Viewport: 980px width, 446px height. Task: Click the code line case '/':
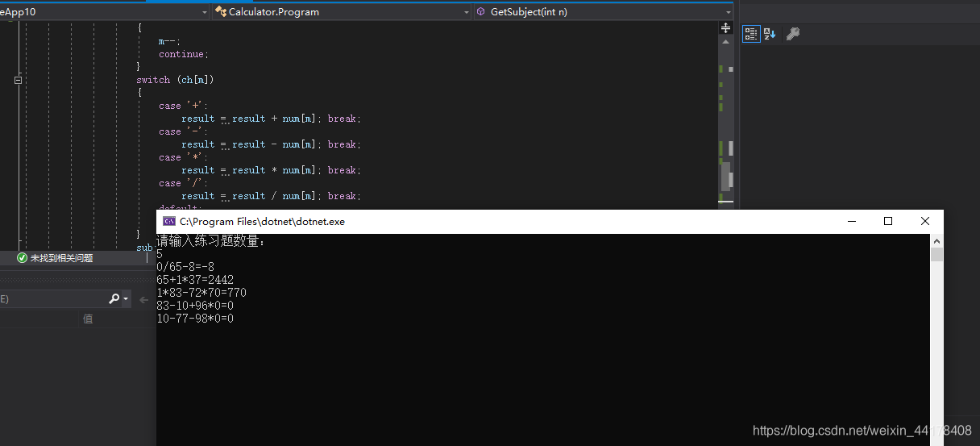click(183, 183)
